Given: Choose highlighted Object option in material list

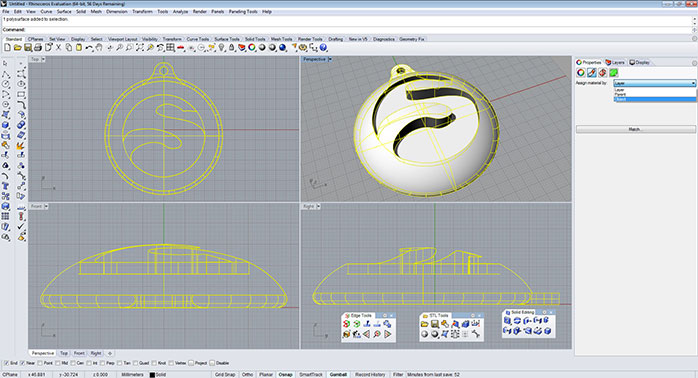Looking at the screenshot, I should 654,99.
